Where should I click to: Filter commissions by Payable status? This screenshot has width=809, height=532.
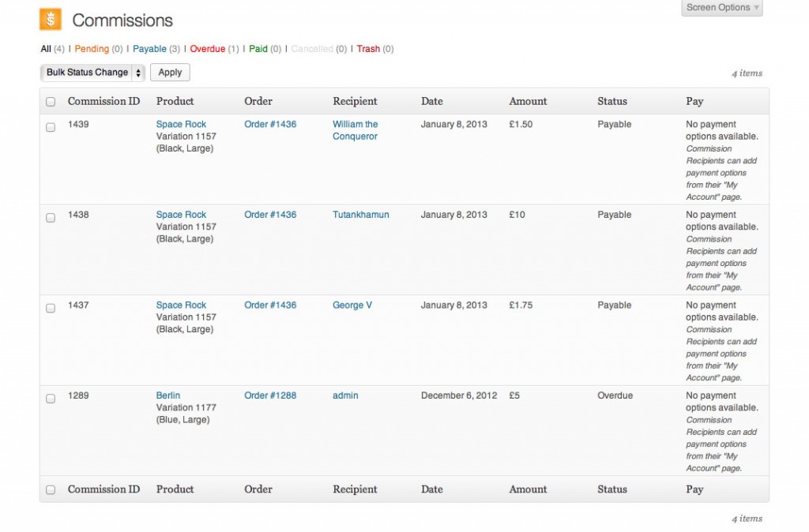[x=149, y=49]
